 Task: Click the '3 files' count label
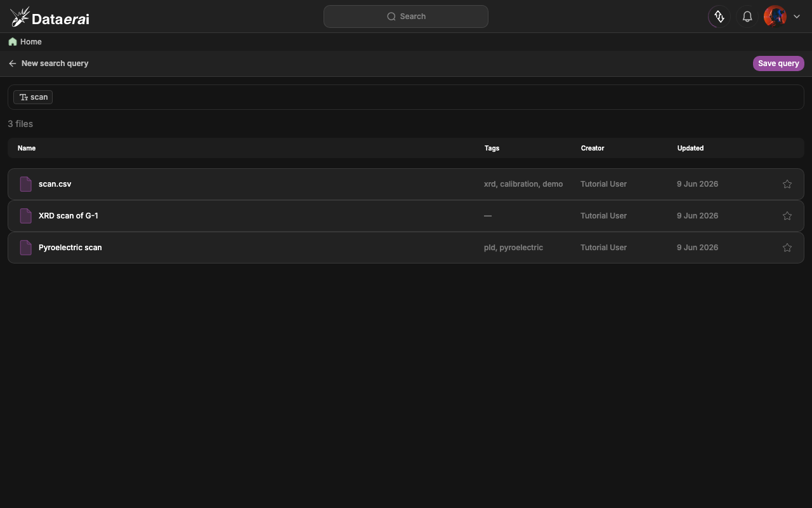(x=20, y=124)
